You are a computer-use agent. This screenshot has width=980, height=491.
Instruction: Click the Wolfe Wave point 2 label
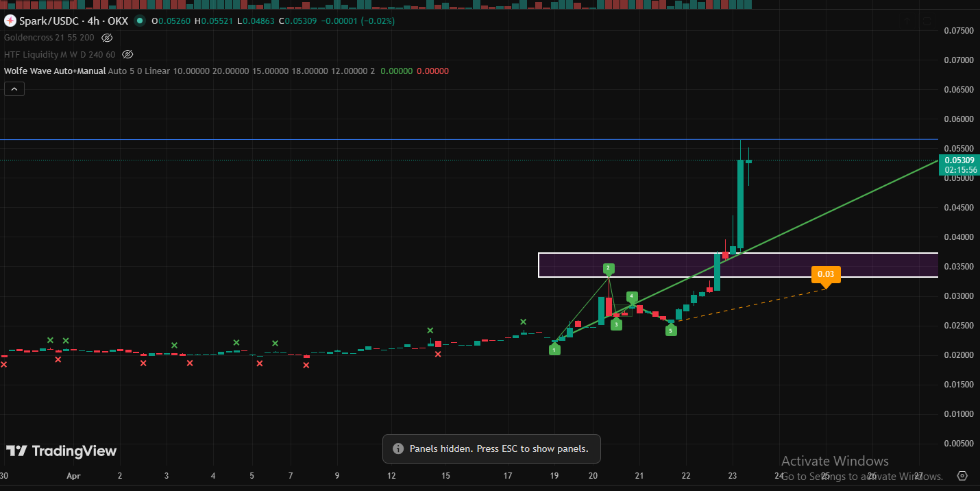(x=609, y=268)
